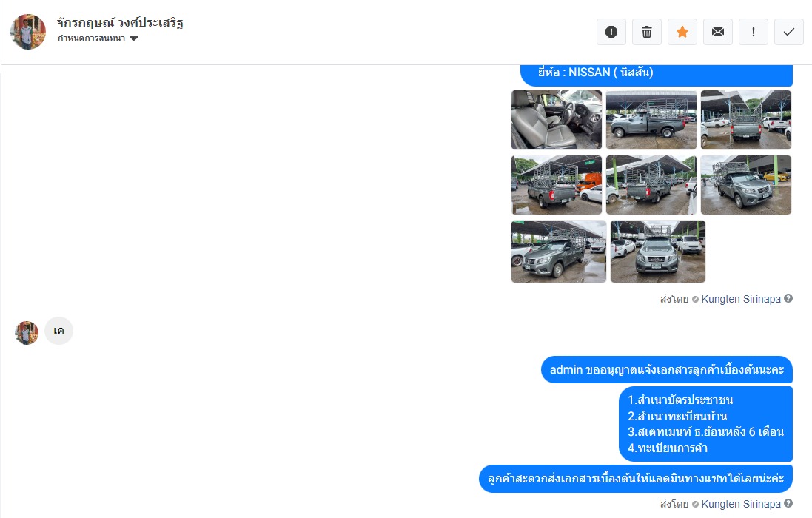Toggle the orange star follow-up flag
Screen dimensions: 812x518
[x=682, y=32]
